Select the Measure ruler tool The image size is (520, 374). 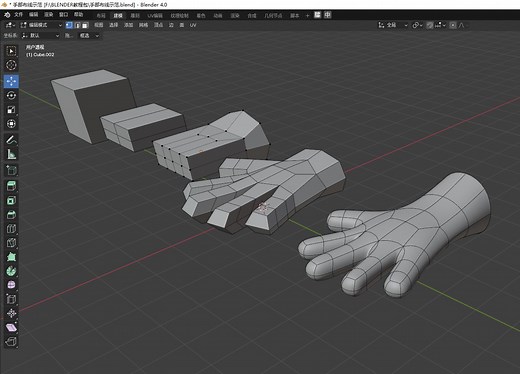[11, 154]
